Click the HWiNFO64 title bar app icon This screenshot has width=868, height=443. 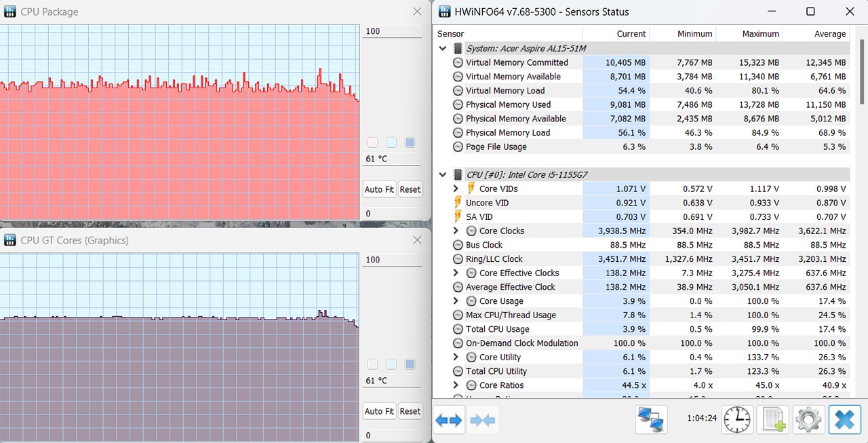445,12
